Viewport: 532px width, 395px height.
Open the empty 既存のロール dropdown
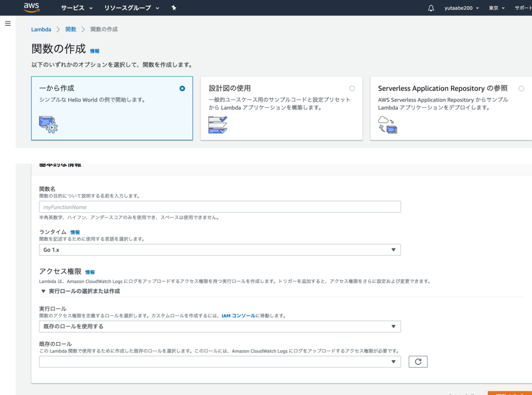220,362
